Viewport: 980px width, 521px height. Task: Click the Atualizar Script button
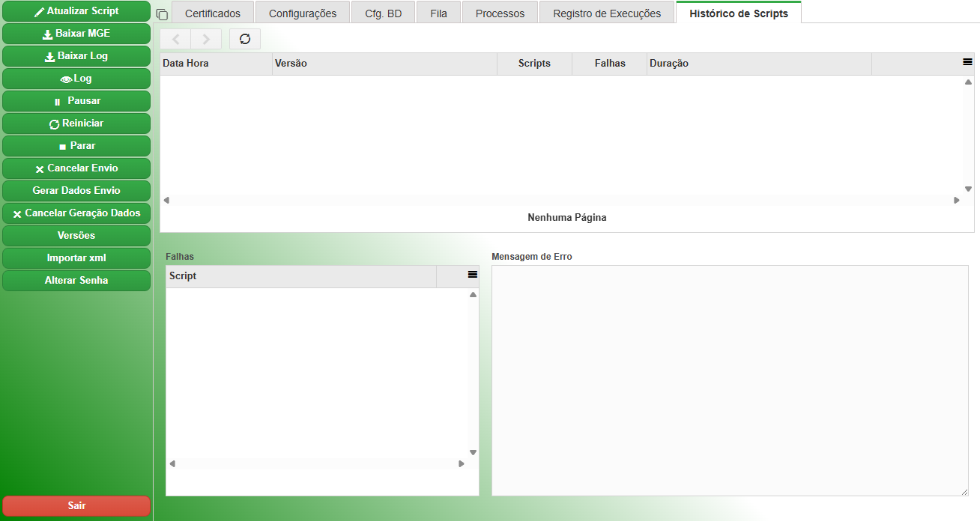tap(76, 11)
